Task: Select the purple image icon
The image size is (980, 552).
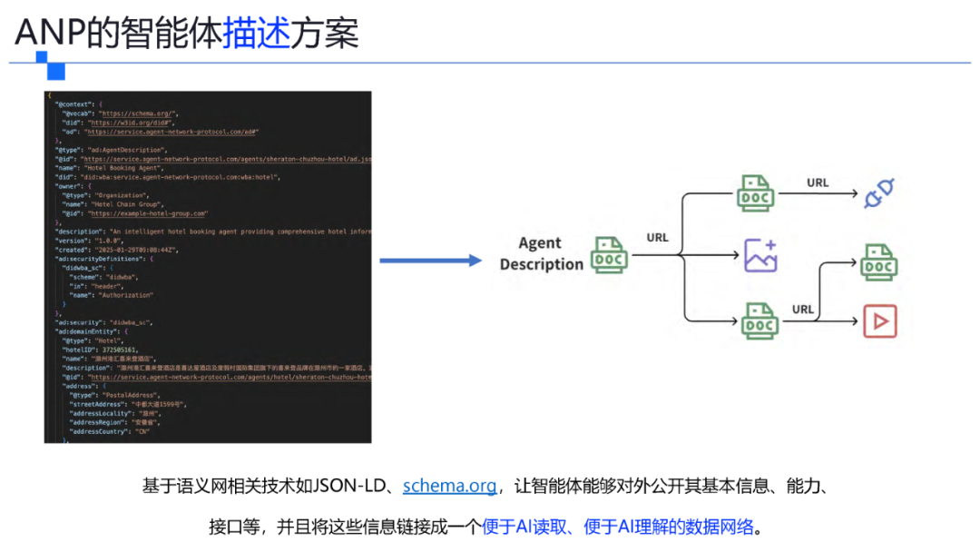Action: click(x=760, y=255)
